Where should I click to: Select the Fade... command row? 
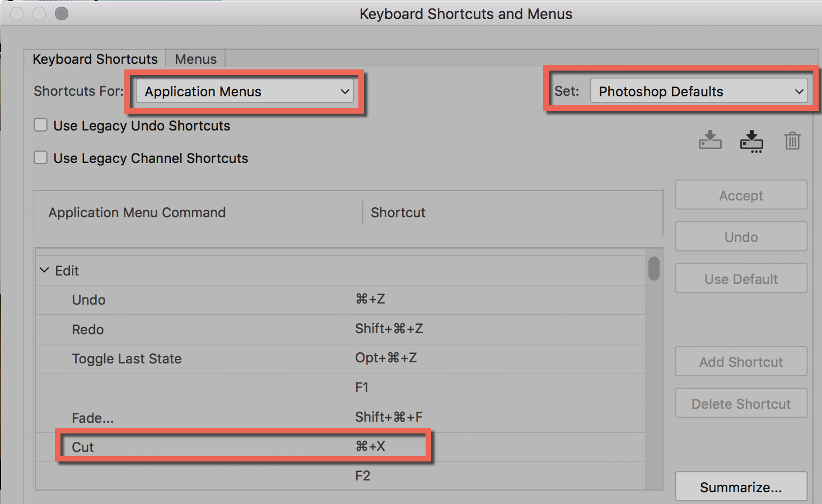[340, 418]
